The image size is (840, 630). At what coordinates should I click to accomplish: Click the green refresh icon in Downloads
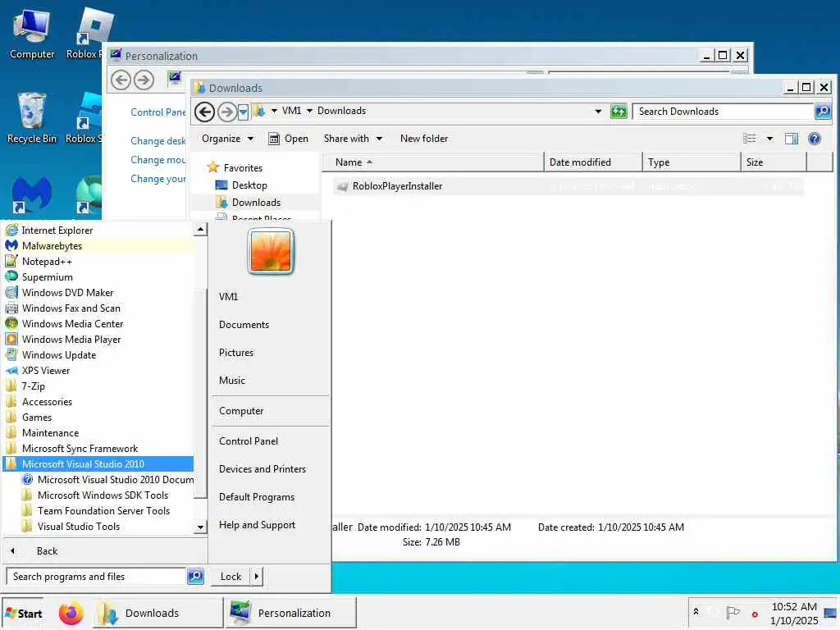coord(619,112)
